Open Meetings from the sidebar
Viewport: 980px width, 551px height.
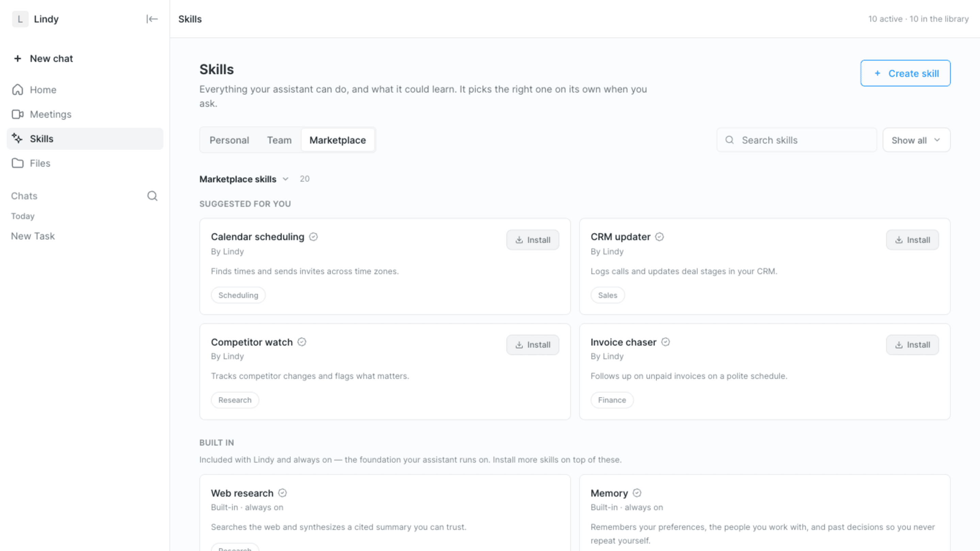85,114
